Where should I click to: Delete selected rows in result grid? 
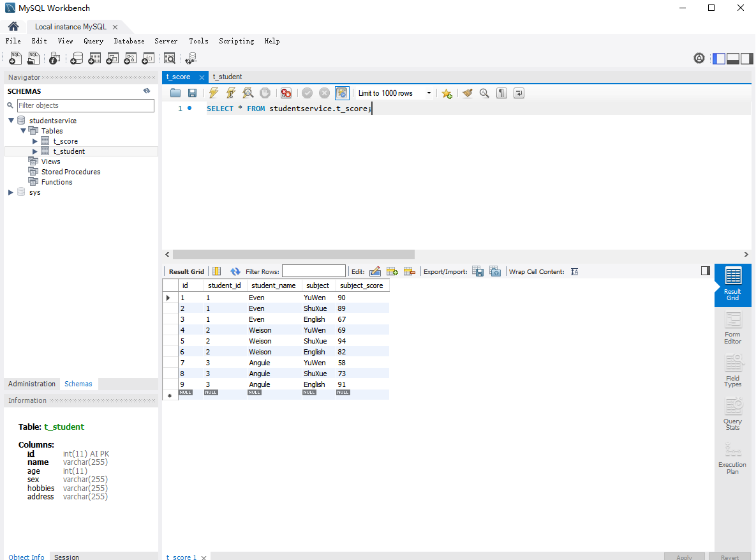pos(410,271)
